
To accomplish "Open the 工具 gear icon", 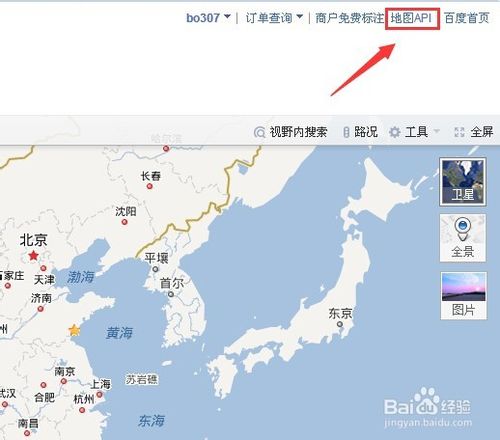I will click(395, 132).
